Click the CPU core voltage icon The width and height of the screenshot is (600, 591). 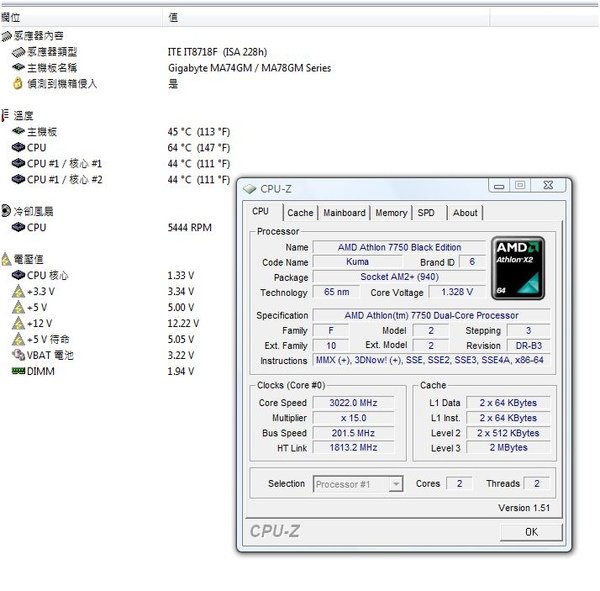click(x=18, y=275)
